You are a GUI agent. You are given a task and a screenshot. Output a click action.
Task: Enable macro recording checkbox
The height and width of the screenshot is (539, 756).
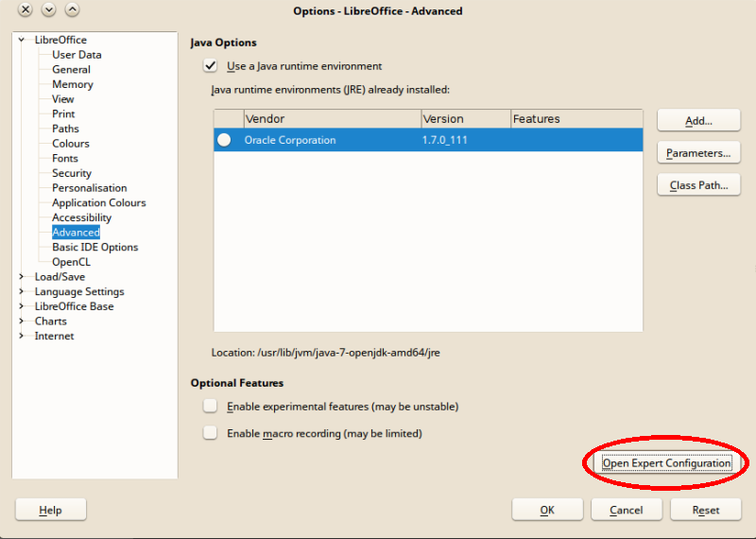pos(210,433)
